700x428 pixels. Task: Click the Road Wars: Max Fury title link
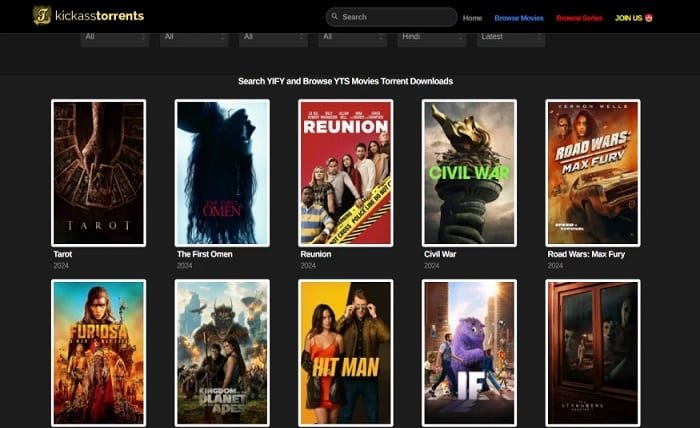click(x=586, y=254)
